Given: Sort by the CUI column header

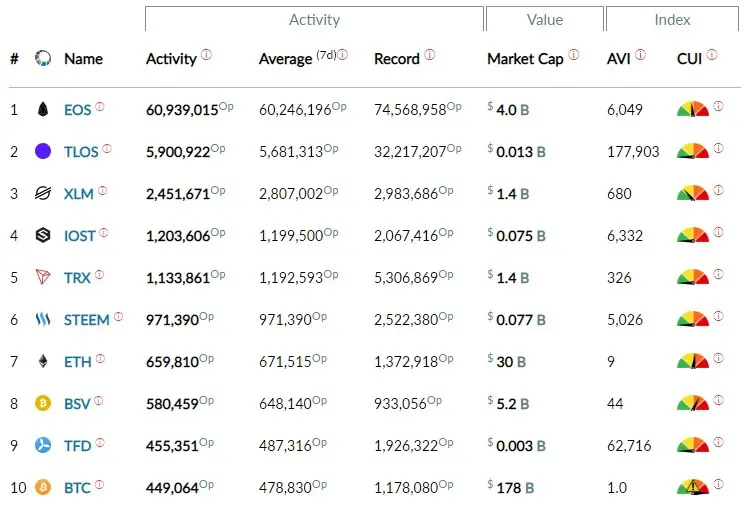Looking at the screenshot, I should tap(689, 59).
